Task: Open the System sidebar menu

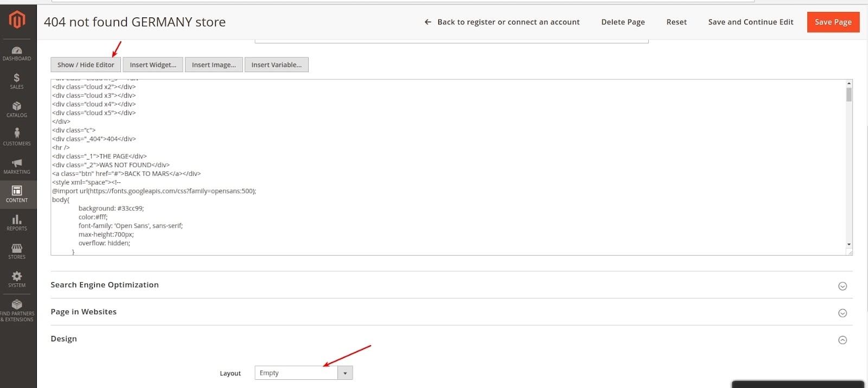Action: (x=17, y=279)
